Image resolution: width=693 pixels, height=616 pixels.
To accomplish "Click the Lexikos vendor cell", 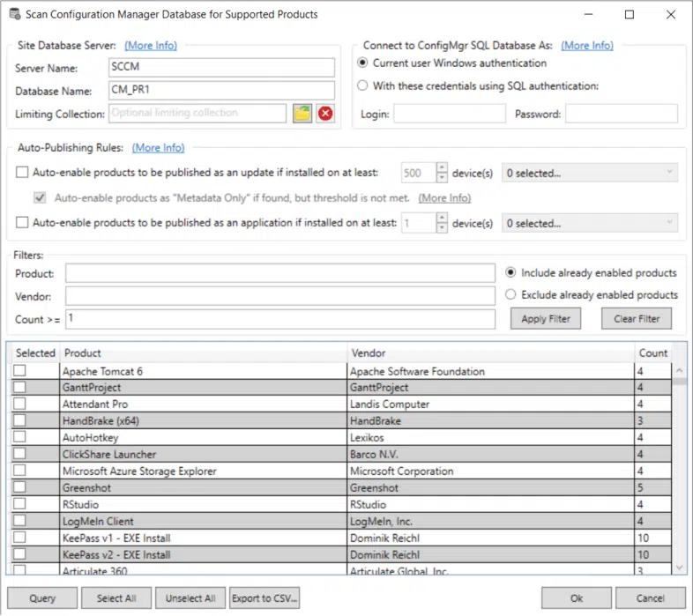I will [490, 437].
